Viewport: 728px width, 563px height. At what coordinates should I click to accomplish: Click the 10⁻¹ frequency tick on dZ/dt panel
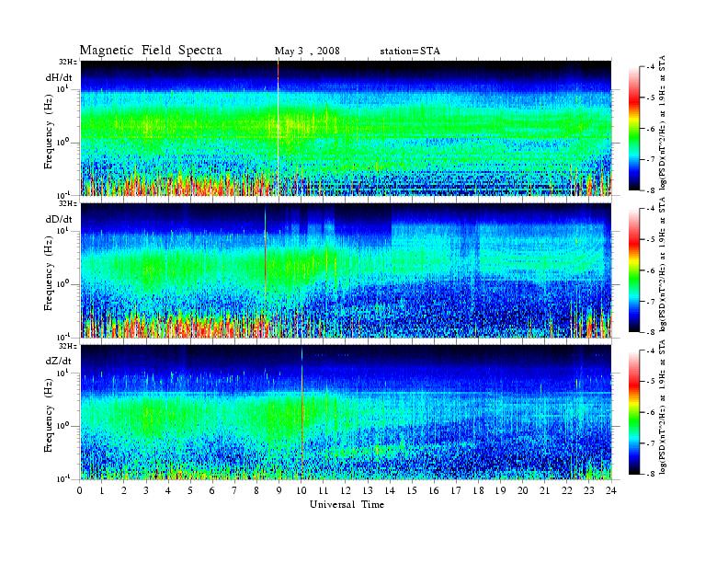click(62, 478)
